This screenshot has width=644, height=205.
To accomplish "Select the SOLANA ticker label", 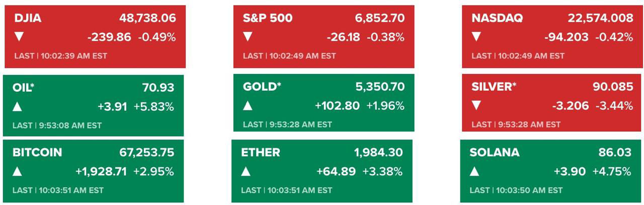I will [494, 152].
